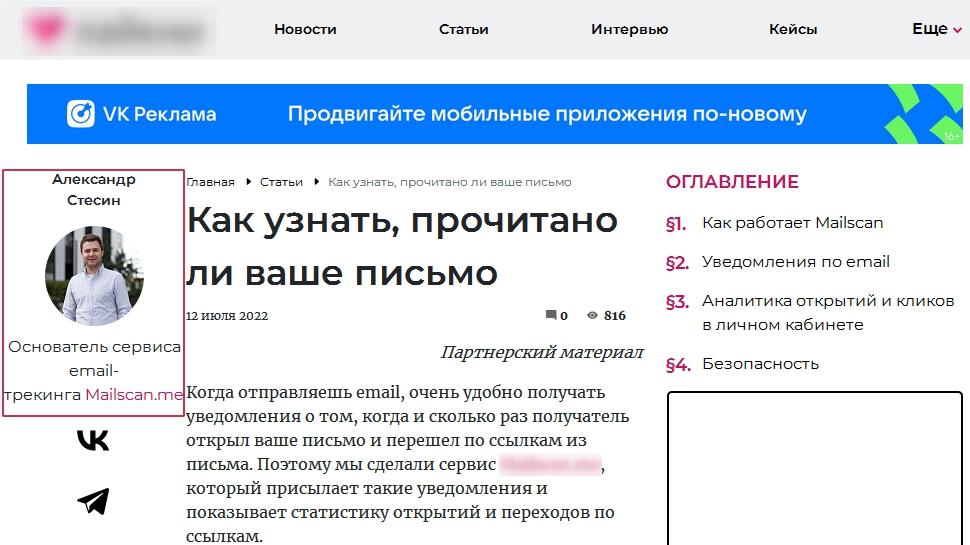Click the views eye icon
This screenshot has height=545, width=970.
592,316
